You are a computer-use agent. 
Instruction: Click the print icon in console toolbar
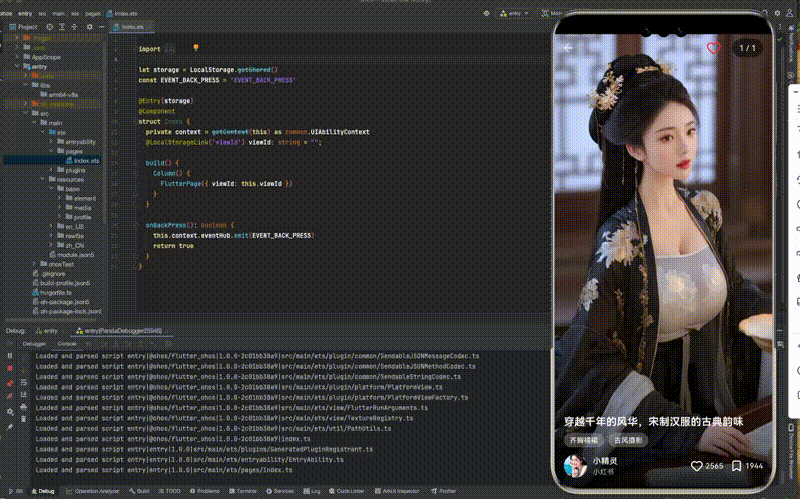point(23,407)
